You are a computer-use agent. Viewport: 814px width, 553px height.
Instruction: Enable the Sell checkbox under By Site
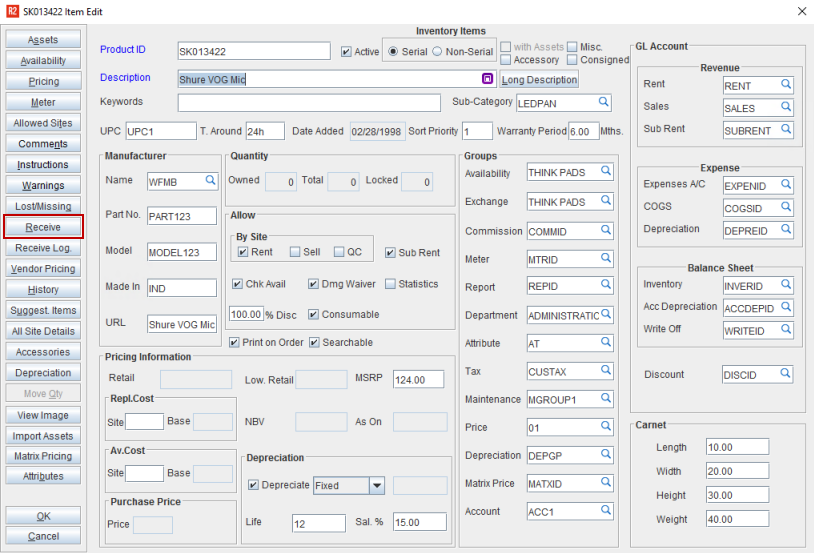(295, 252)
